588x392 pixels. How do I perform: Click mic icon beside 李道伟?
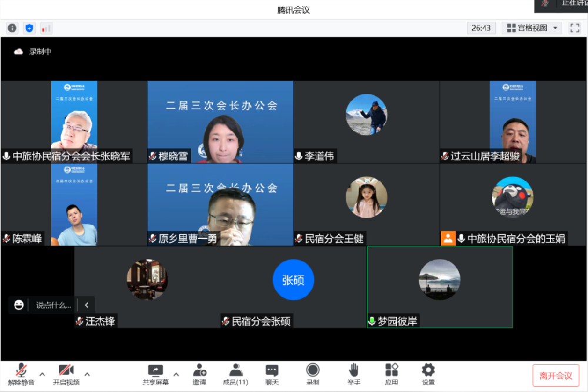click(299, 156)
